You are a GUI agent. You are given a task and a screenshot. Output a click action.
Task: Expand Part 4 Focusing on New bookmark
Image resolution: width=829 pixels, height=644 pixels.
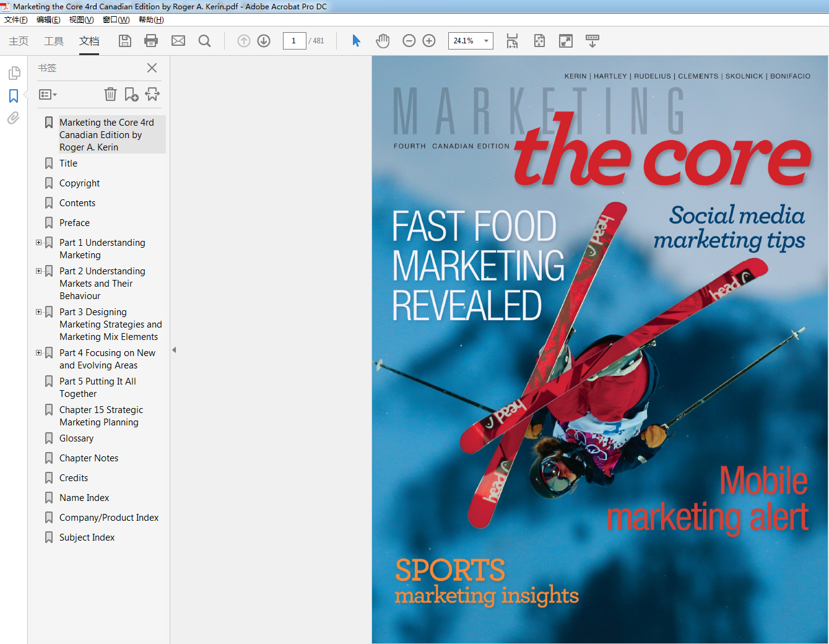(x=38, y=353)
